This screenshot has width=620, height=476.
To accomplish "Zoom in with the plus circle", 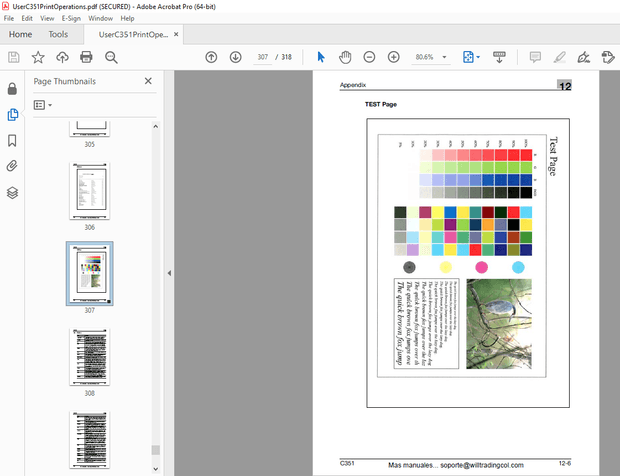I will (x=393, y=57).
